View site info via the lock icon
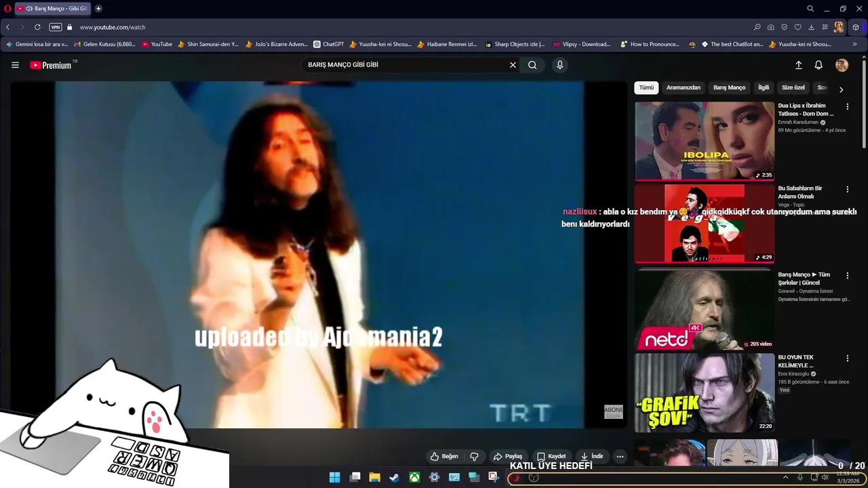The width and height of the screenshot is (868, 488). [69, 27]
